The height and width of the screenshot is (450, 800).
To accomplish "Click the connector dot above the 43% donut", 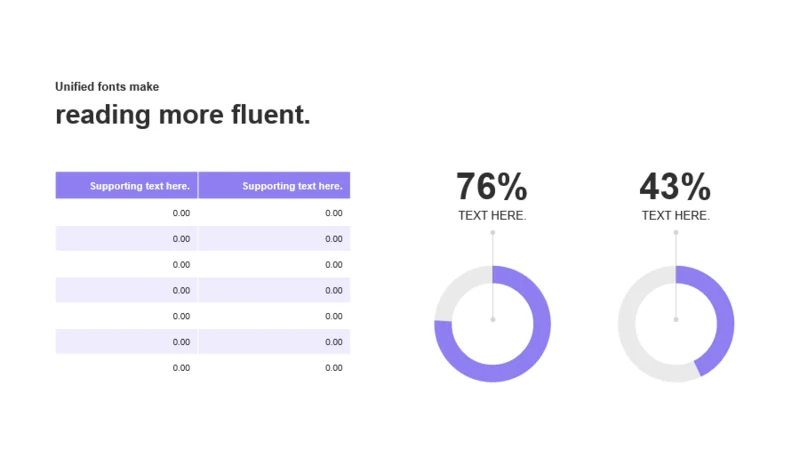I will click(x=676, y=233).
